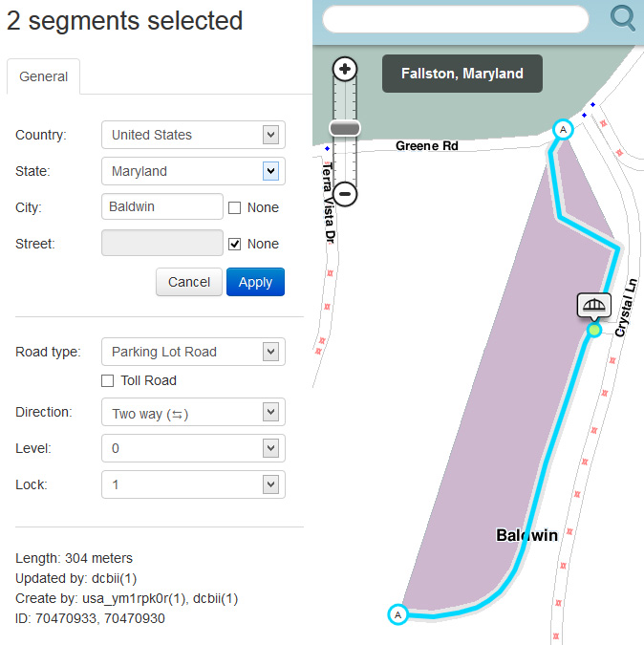Click the green junction node on the segment

[594, 330]
